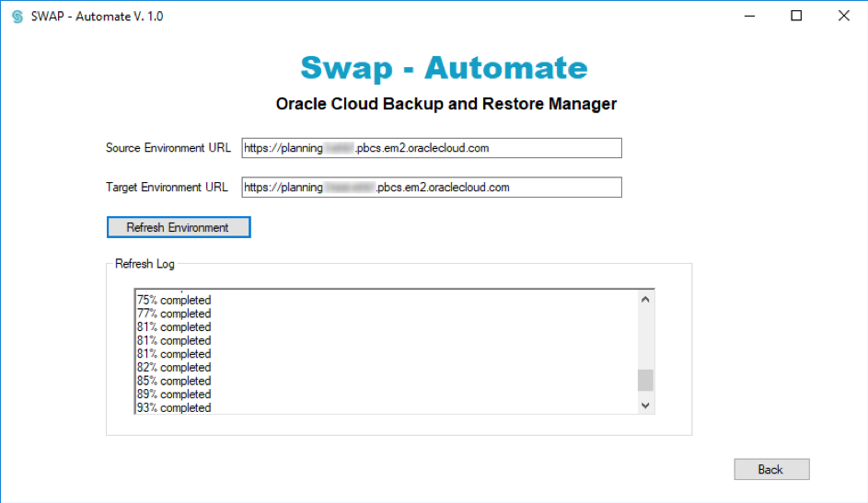This screenshot has width=868, height=503.
Task: Maximize the SWAP - Automate window
Action: tap(796, 16)
